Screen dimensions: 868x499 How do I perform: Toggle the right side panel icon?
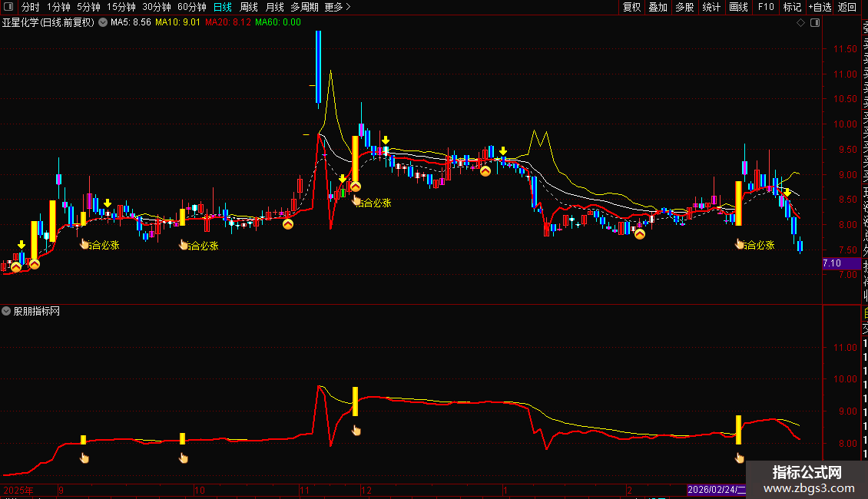click(815, 23)
